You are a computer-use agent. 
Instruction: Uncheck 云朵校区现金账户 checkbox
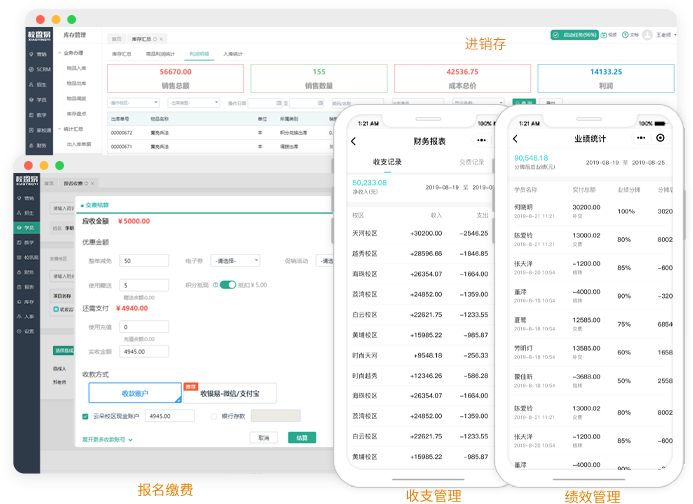85,415
